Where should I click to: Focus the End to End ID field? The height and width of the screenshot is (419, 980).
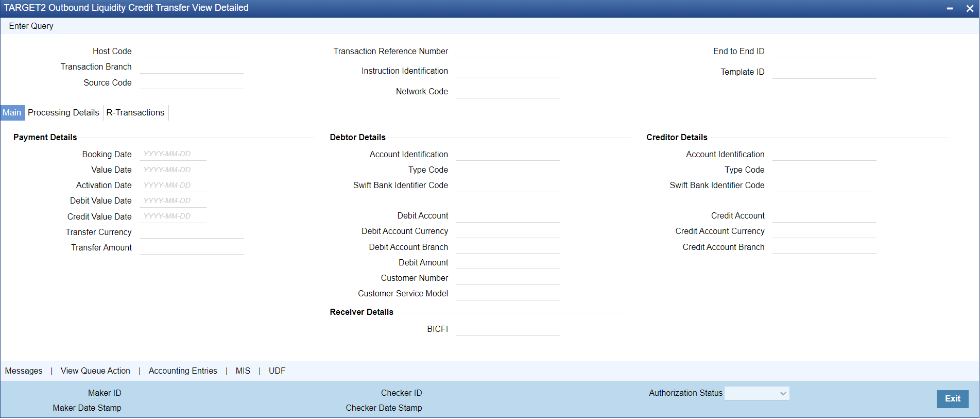(824, 52)
